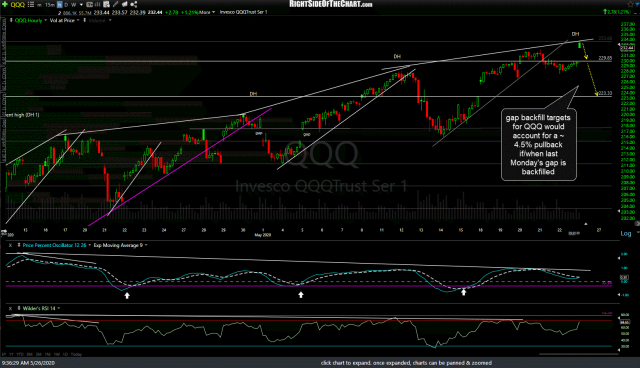
Task: Open the timeframe dropdown arrow after W
Action: (x=81, y=5)
